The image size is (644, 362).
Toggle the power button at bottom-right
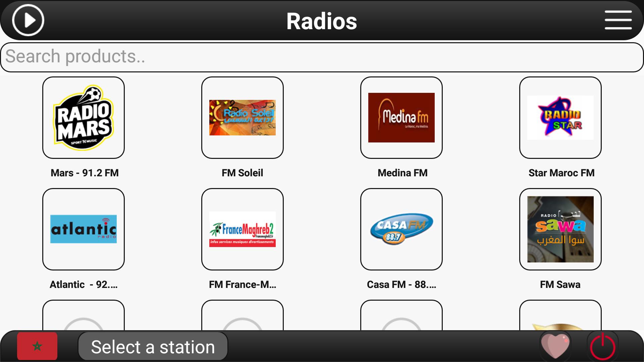pyautogui.click(x=604, y=347)
